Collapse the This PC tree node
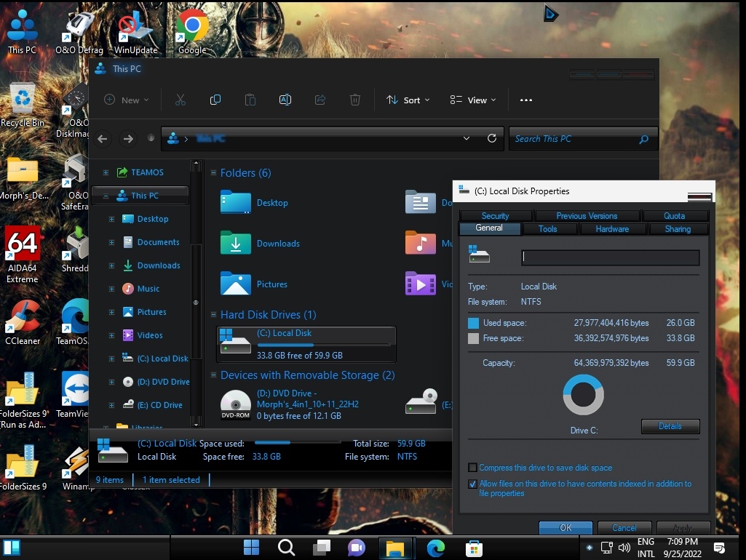This screenshot has width=746, height=560. 106,196
